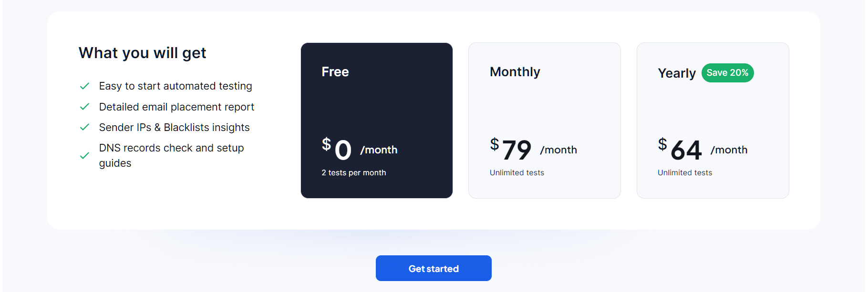Click checkmark next to Detailed email placement report
The width and height of the screenshot is (868, 292).
point(84,107)
